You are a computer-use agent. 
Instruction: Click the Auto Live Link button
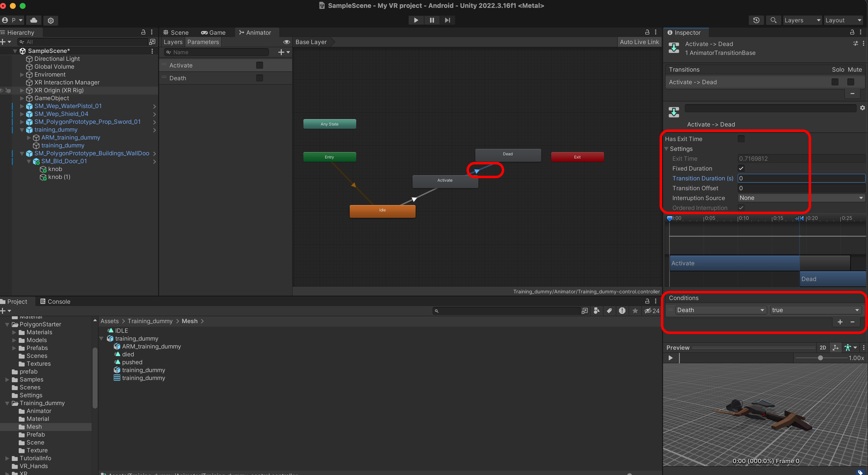click(639, 42)
